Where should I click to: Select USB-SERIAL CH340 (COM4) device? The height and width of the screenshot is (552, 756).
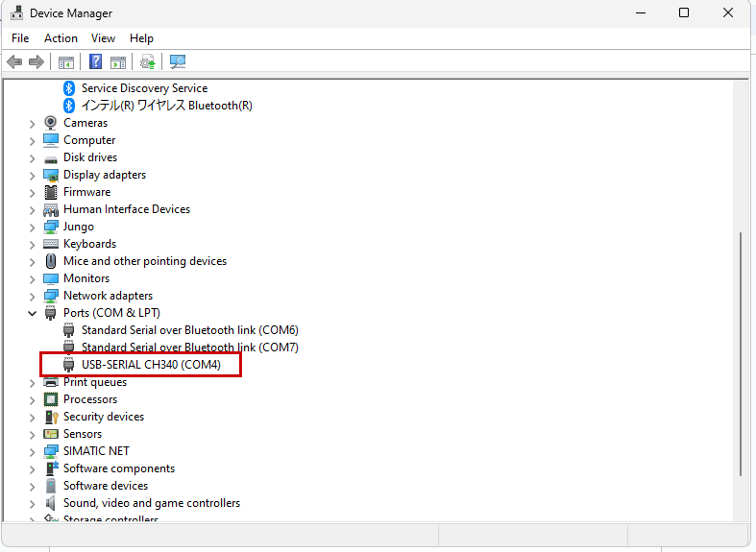point(151,365)
